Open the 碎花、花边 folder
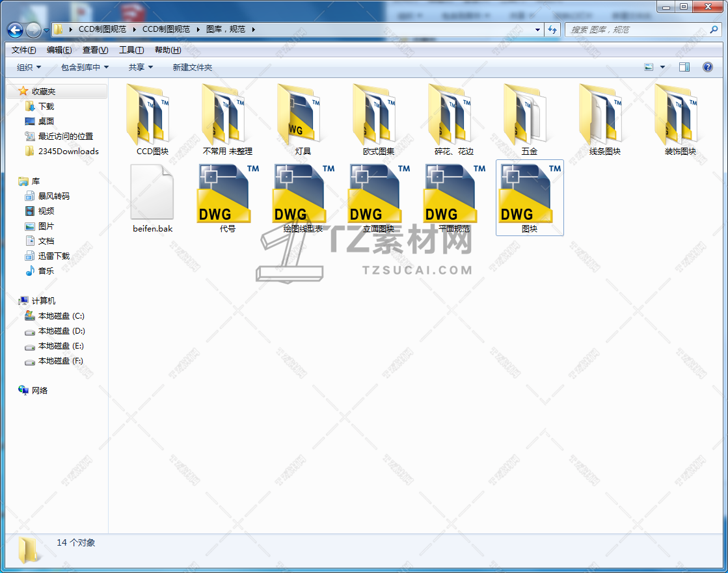 tap(453, 120)
